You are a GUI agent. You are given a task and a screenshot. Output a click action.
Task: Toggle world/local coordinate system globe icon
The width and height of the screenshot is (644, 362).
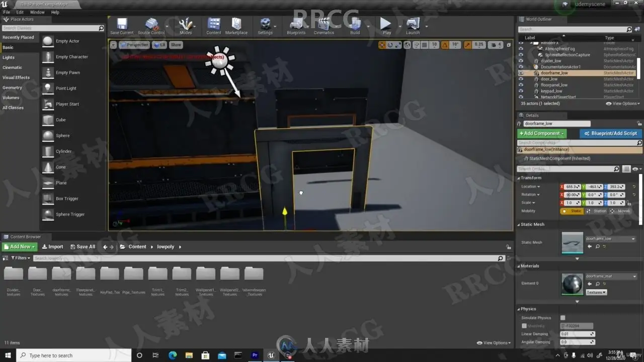pos(408,45)
